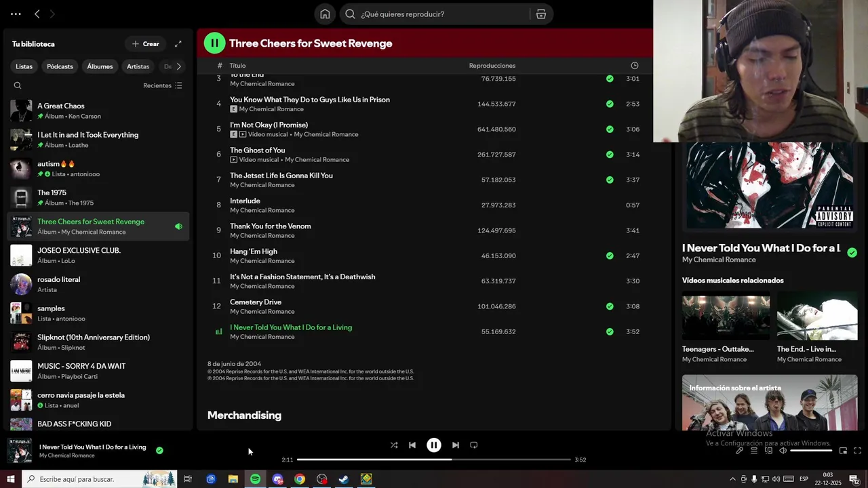
Task: Expand library panel with the arrows icon
Action: pyautogui.click(x=178, y=44)
